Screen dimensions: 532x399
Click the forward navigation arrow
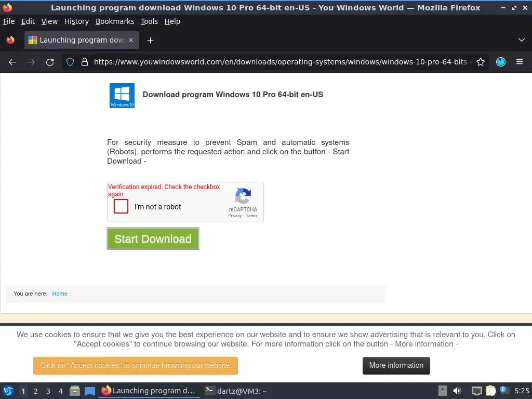31,62
